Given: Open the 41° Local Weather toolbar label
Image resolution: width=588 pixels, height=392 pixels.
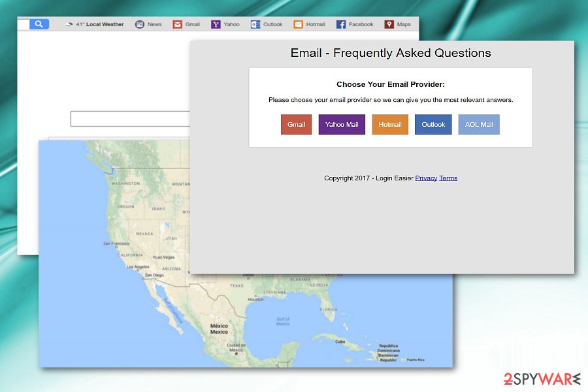Looking at the screenshot, I should coord(100,24).
